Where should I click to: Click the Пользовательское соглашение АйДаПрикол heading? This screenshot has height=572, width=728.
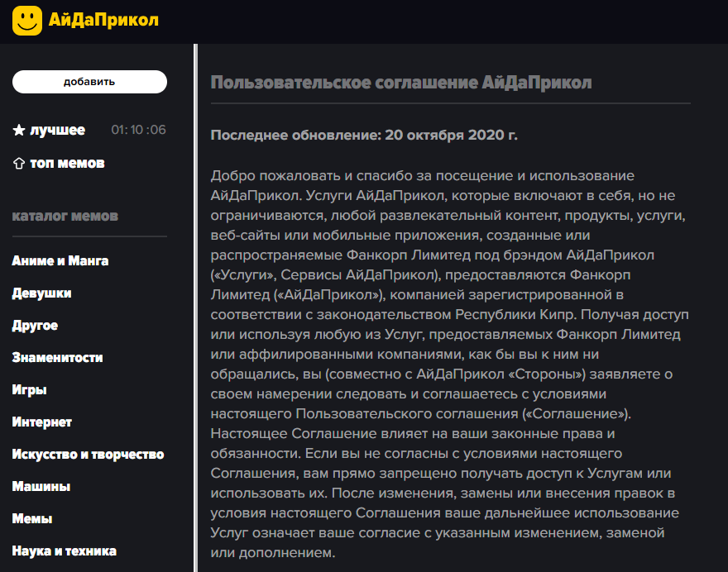tap(401, 83)
